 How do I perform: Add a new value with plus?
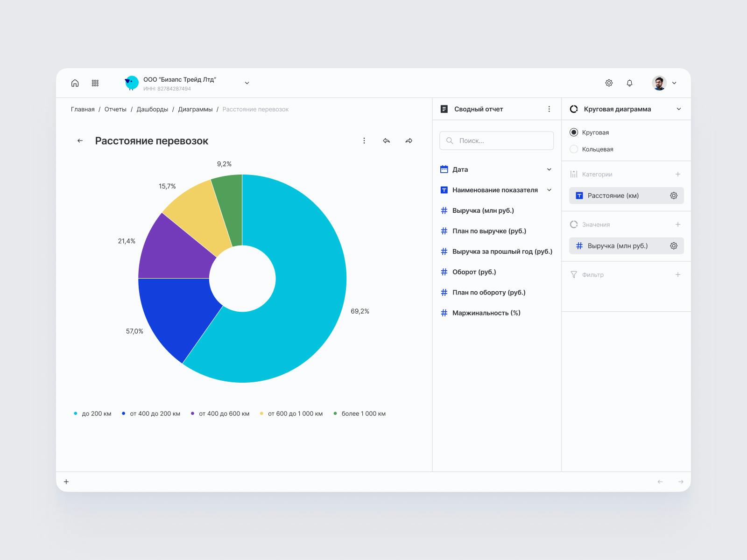tap(678, 224)
